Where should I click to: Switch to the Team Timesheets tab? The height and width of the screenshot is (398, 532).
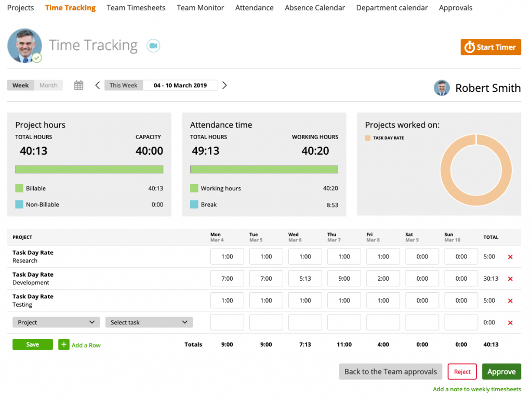[136, 7]
